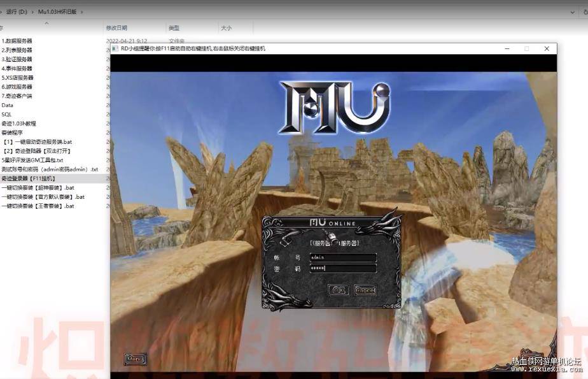Image resolution: width=588 pixels, height=379 pixels.
Task: Select the SQL folder
Action: click(x=6, y=114)
